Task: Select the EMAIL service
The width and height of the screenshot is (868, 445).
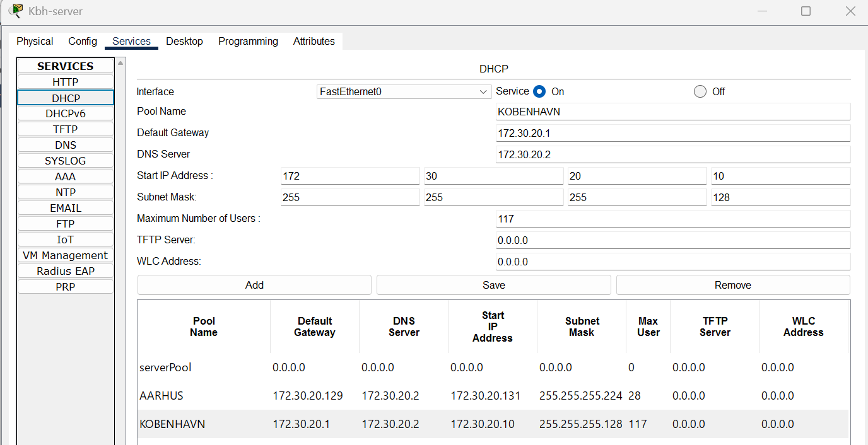Action: [x=66, y=208]
